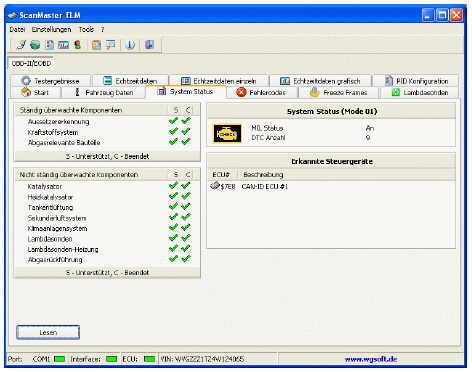Click the ECU chip icon beside $7E8

(x=215, y=186)
